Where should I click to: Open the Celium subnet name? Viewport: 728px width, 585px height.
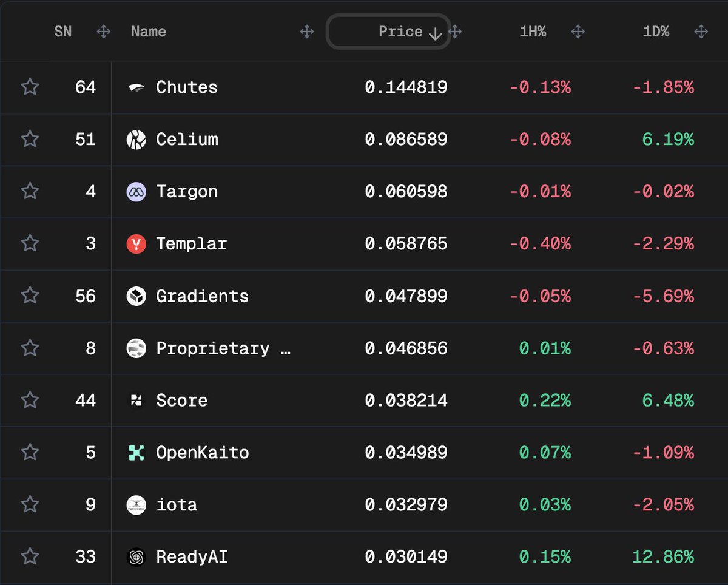click(x=187, y=140)
